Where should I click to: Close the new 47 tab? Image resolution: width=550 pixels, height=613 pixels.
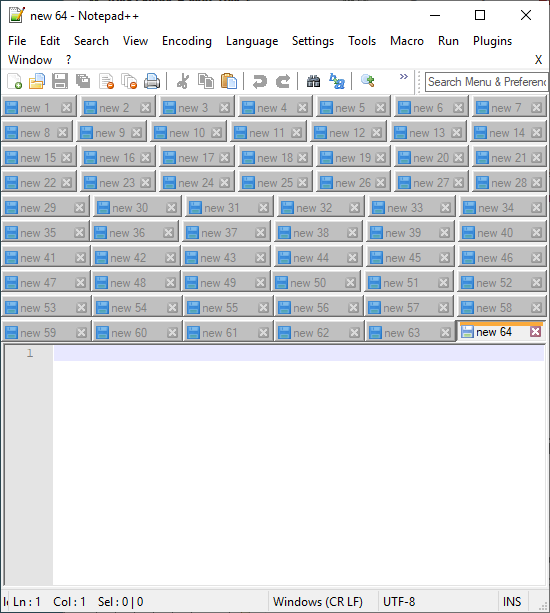click(80, 283)
